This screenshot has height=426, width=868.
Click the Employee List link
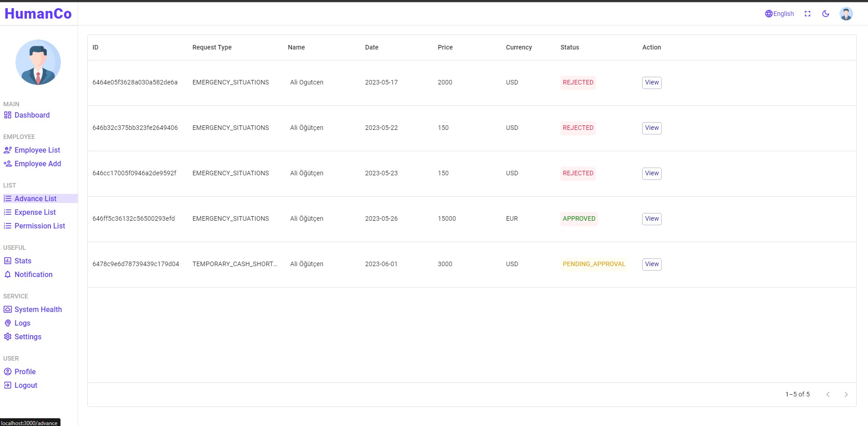37,150
